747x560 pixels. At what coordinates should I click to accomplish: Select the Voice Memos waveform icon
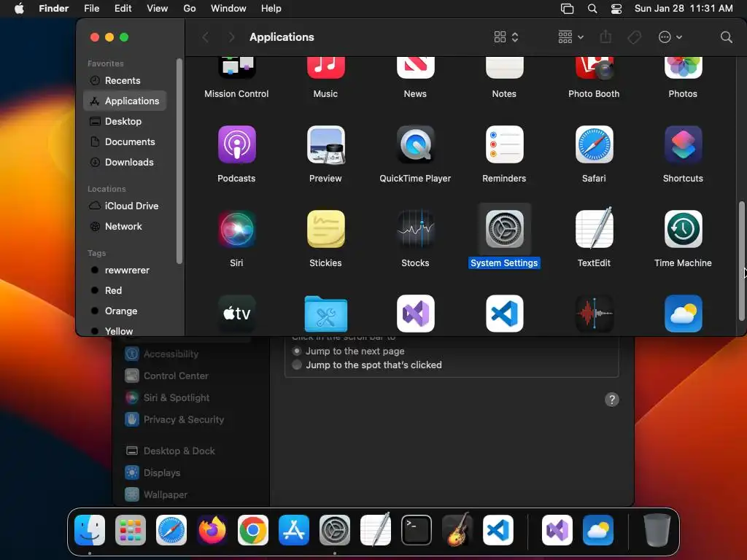coord(594,314)
